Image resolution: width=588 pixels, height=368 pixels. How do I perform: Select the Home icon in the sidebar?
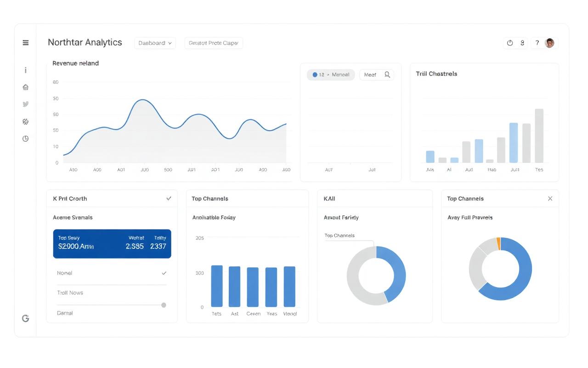(26, 87)
